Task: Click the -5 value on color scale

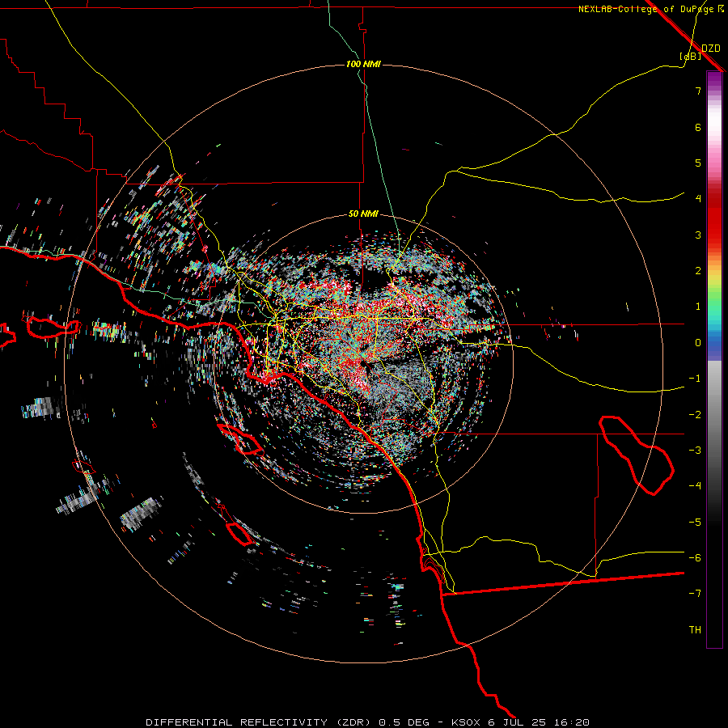Action: click(x=695, y=523)
